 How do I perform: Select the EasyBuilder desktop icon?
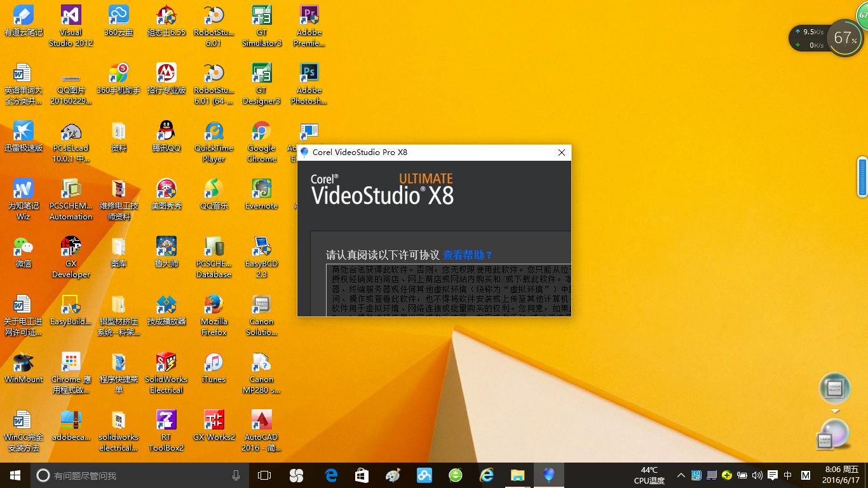point(71,310)
